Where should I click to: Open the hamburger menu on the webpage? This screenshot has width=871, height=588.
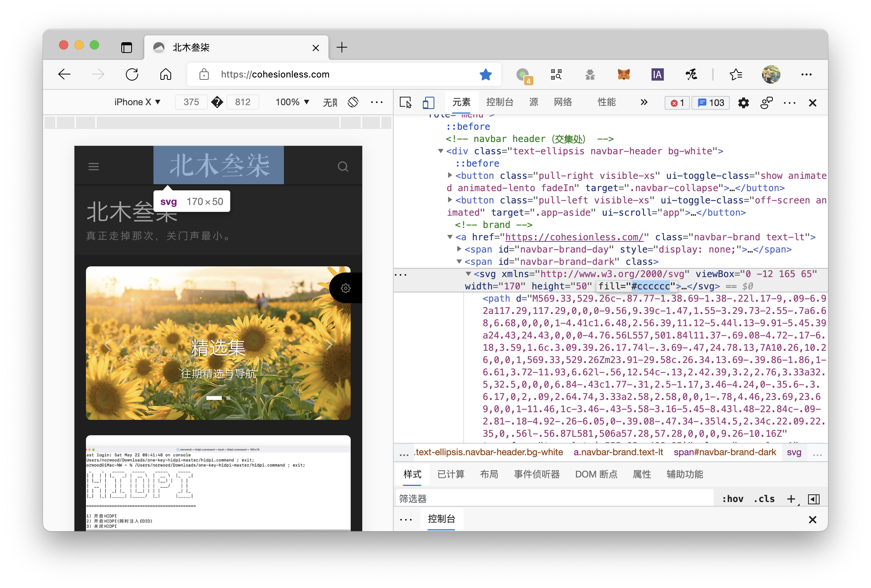tap(94, 167)
